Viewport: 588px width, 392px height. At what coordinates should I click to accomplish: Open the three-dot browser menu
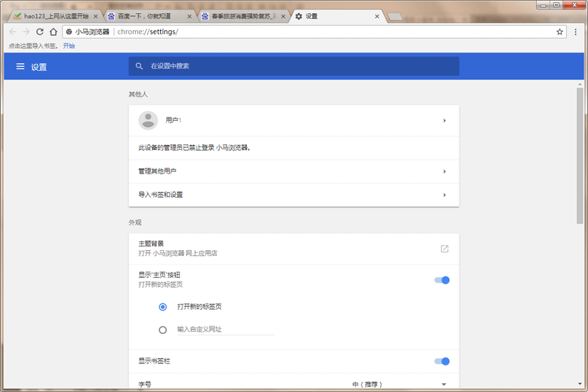[x=576, y=32]
